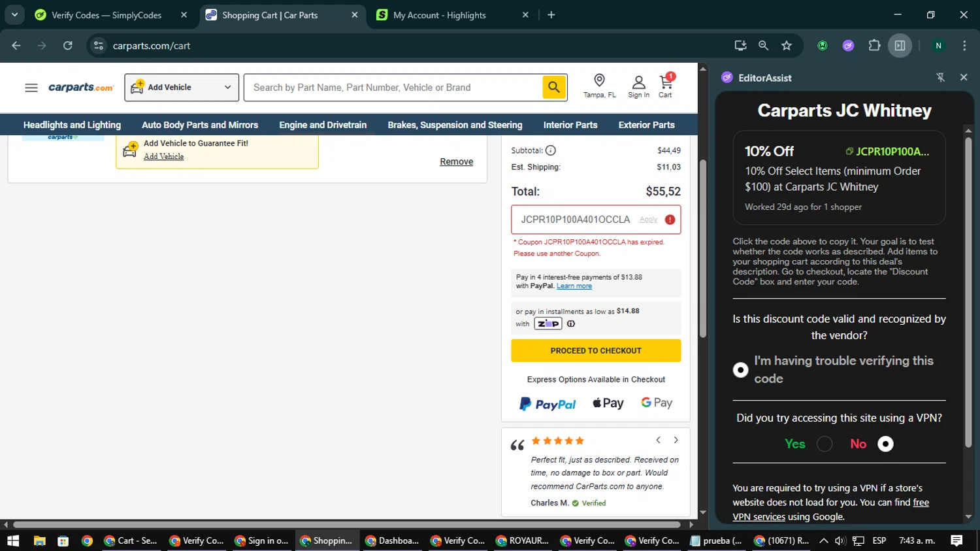Reload the page

[x=68, y=45]
